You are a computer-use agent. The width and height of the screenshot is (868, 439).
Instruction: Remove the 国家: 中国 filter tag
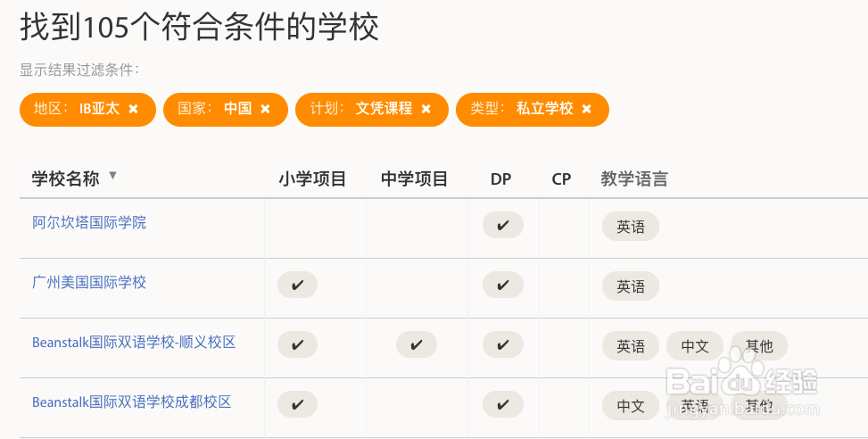tap(265, 109)
